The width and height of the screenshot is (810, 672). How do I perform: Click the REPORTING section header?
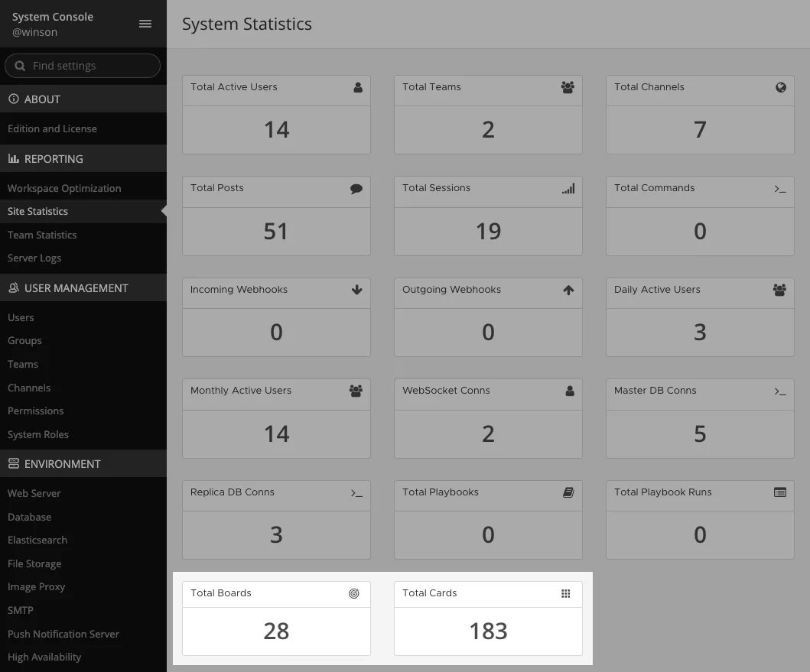click(x=83, y=158)
